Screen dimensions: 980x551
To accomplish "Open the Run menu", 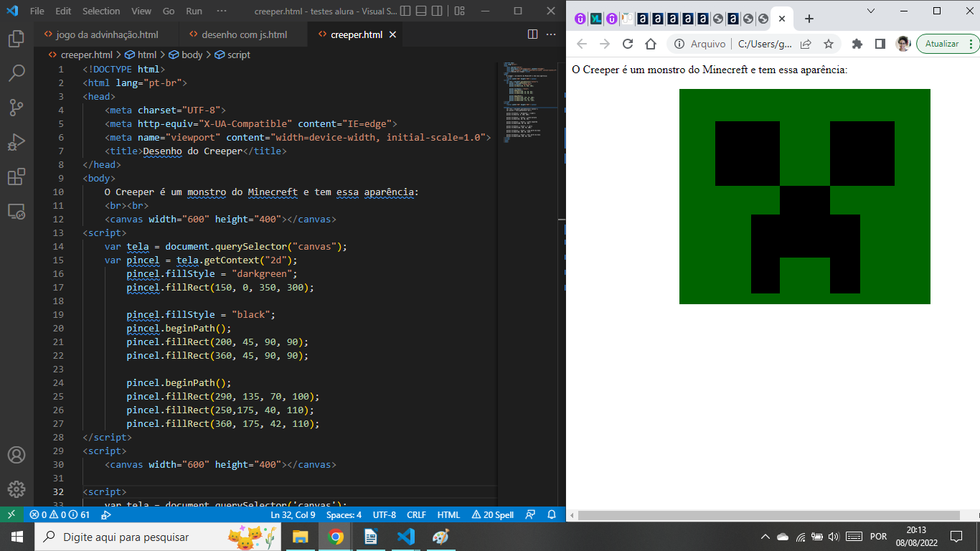I will coord(194,11).
